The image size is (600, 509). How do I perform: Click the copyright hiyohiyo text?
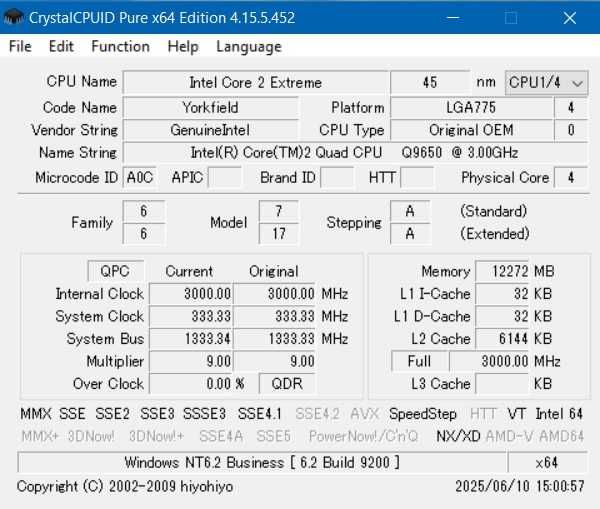(125, 486)
